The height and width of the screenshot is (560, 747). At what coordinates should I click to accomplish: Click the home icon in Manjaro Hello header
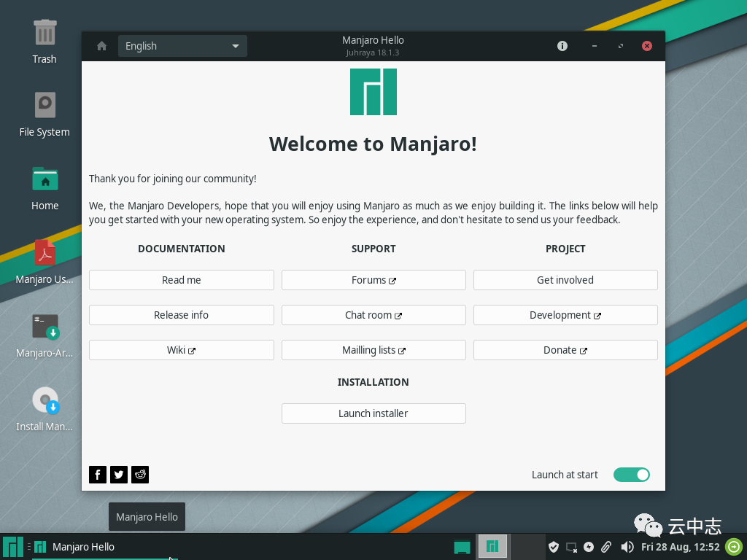click(x=101, y=46)
